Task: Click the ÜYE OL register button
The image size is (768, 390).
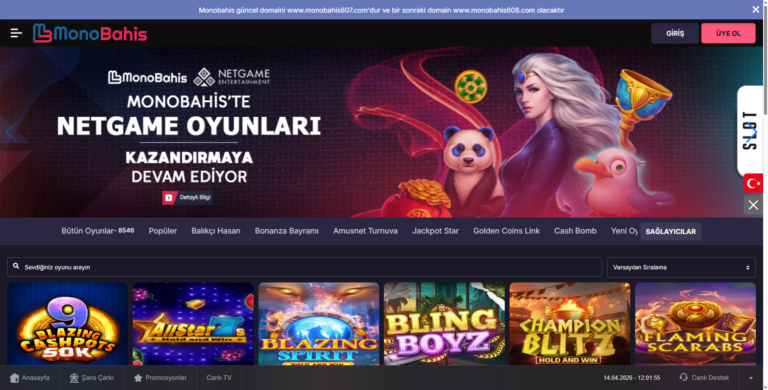Action: 728,33
